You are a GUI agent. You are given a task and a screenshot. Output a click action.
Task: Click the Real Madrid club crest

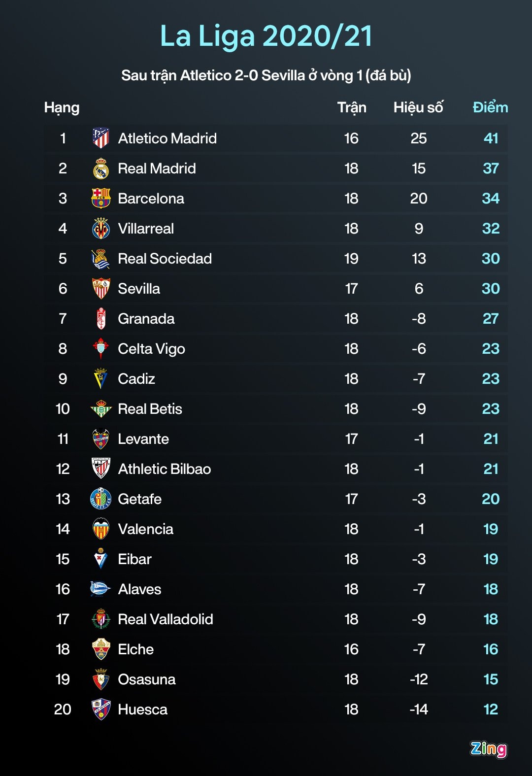click(x=101, y=169)
